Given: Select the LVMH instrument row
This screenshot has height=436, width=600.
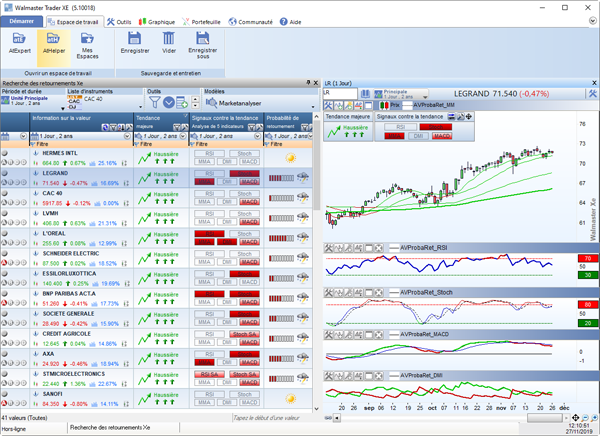Looking at the screenshot, I should pos(156,218).
